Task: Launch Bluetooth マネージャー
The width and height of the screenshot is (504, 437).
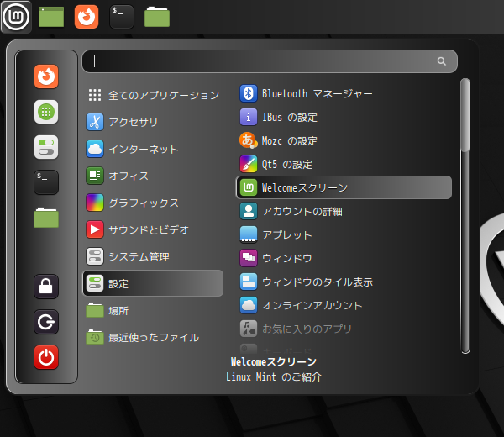Action: (x=344, y=93)
